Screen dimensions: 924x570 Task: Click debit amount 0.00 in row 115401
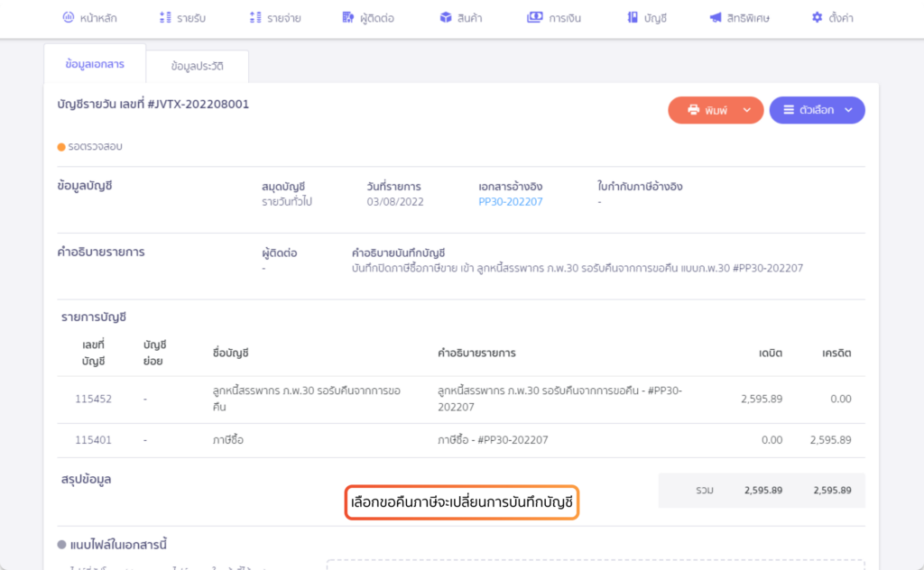[x=772, y=440]
